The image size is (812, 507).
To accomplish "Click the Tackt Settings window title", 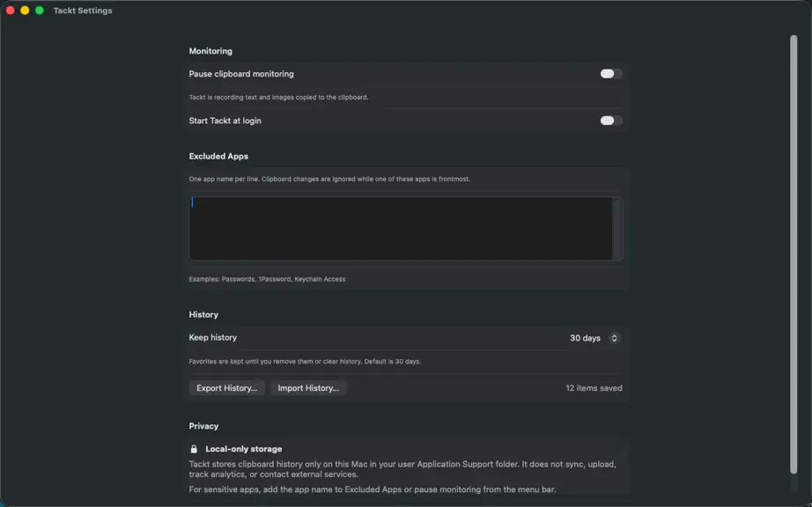I will pyautogui.click(x=83, y=11).
